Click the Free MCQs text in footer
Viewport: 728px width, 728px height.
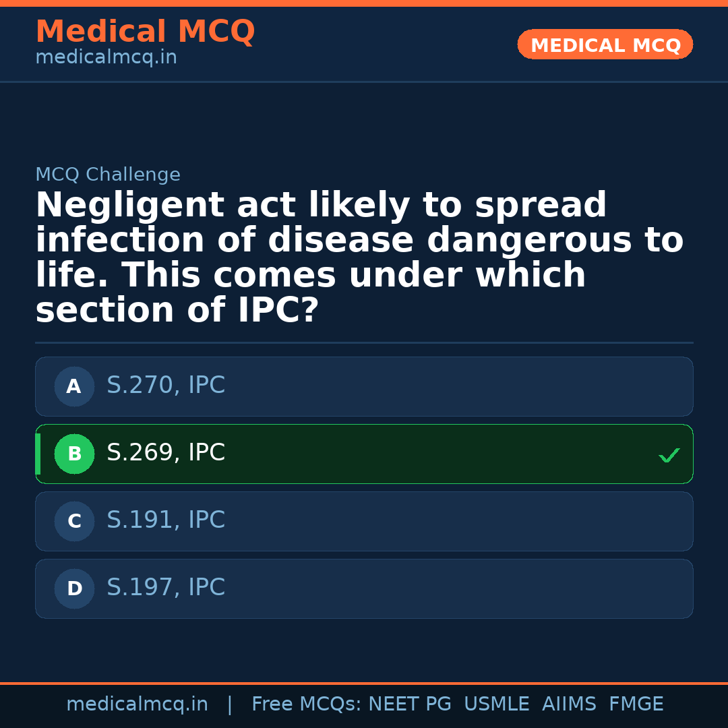click(307, 704)
